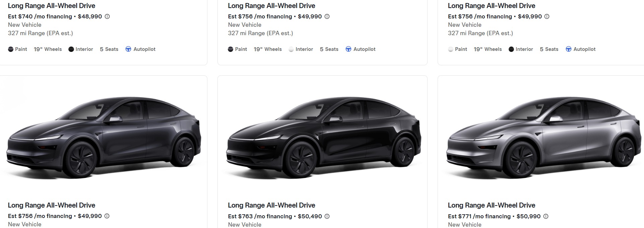Click 5 Seats label in top-right listing

point(549,49)
